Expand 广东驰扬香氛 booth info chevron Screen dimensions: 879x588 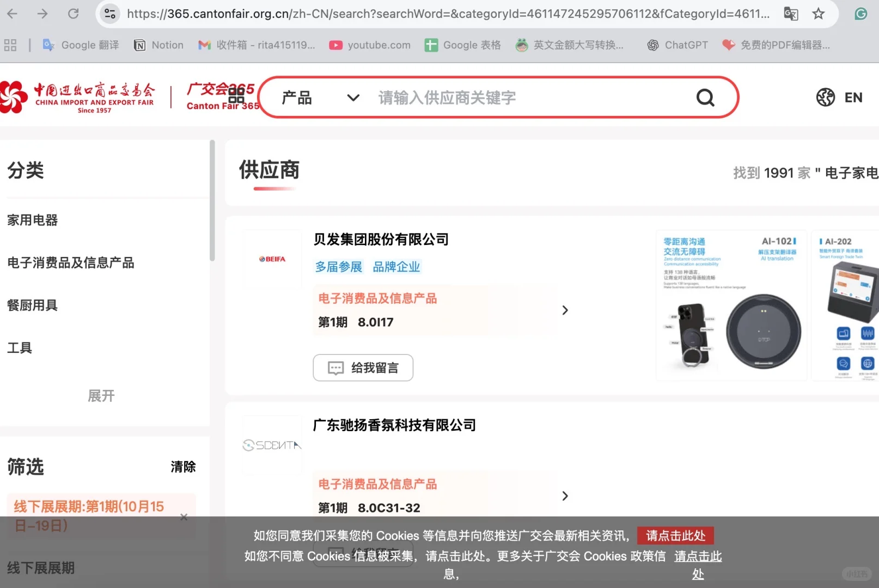[x=565, y=496]
